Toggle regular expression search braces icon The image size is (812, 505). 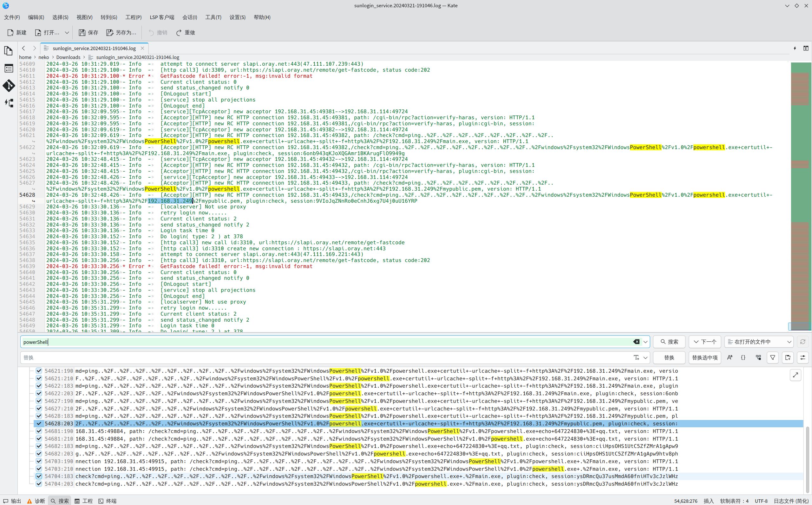(743, 357)
